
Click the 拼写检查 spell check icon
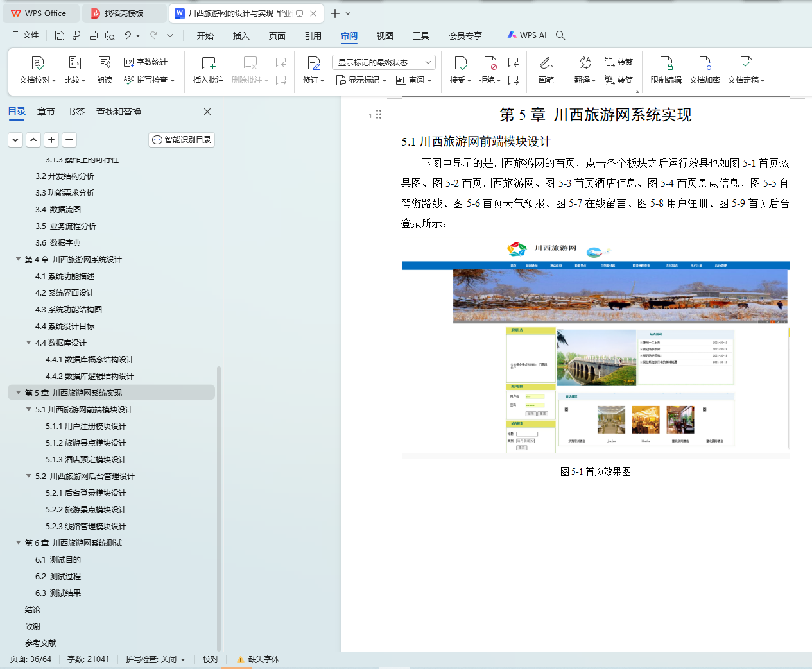(129, 80)
